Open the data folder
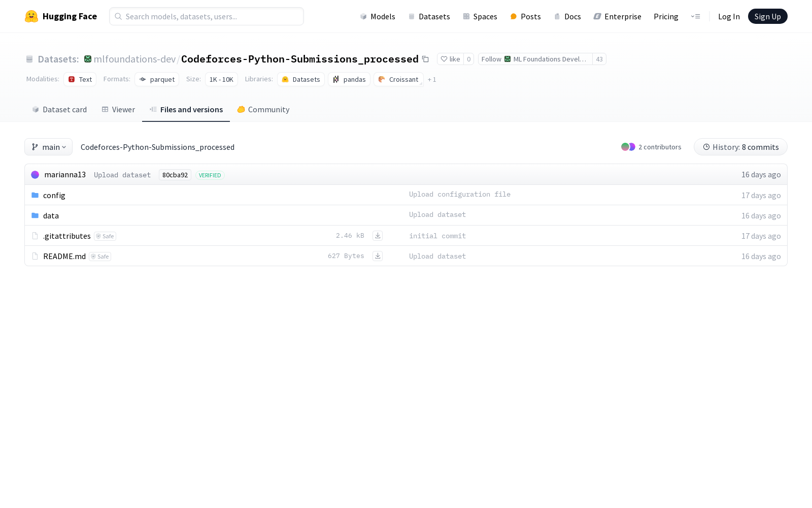The width and height of the screenshot is (812, 508). point(51,215)
